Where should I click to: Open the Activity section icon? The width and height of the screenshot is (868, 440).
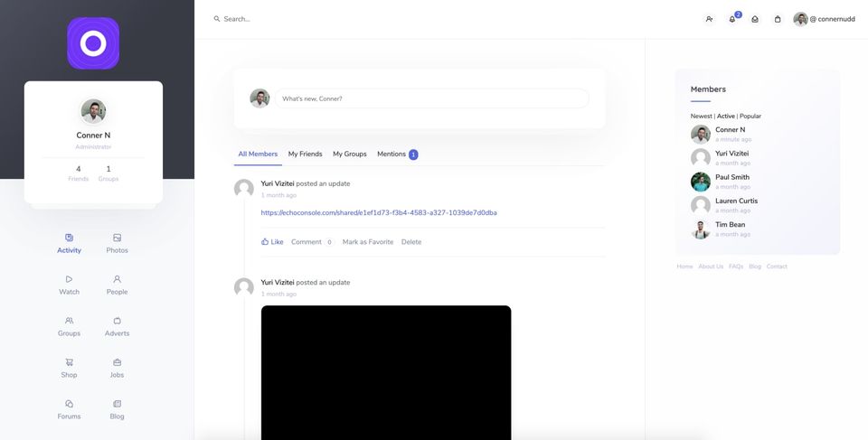70,238
